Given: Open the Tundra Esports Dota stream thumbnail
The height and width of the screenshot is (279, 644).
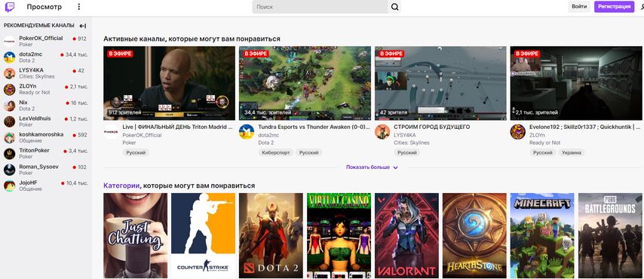Looking at the screenshot, I should tap(305, 83).
